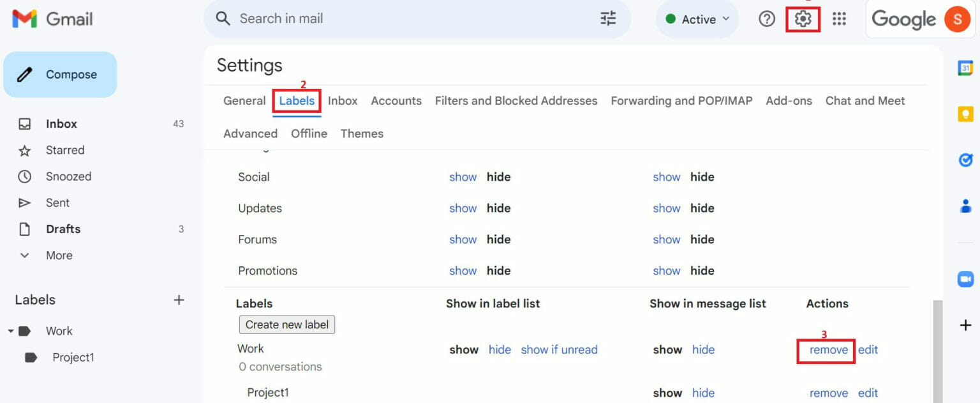Image resolution: width=980 pixels, height=403 pixels.
Task: Open the Google apps grid icon
Action: [839, 19]
